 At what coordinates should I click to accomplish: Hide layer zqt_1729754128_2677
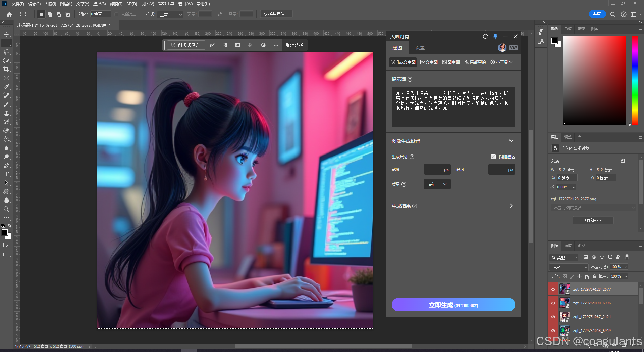pyautogui.click(x=553, y=289)
